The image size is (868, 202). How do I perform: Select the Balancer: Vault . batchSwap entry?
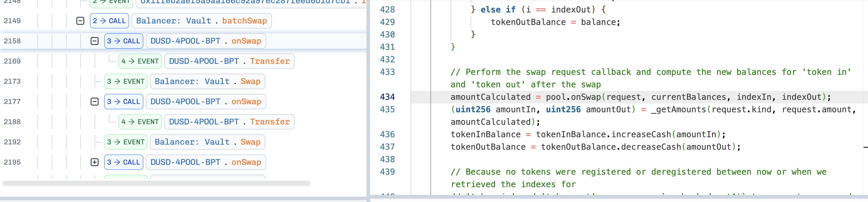pyautogui.click(x=201, y=21)
